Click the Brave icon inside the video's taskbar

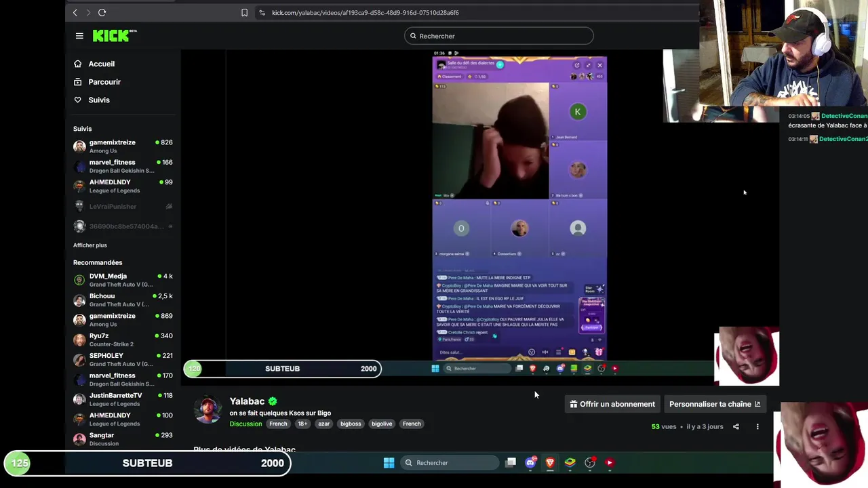pos(532,369)
